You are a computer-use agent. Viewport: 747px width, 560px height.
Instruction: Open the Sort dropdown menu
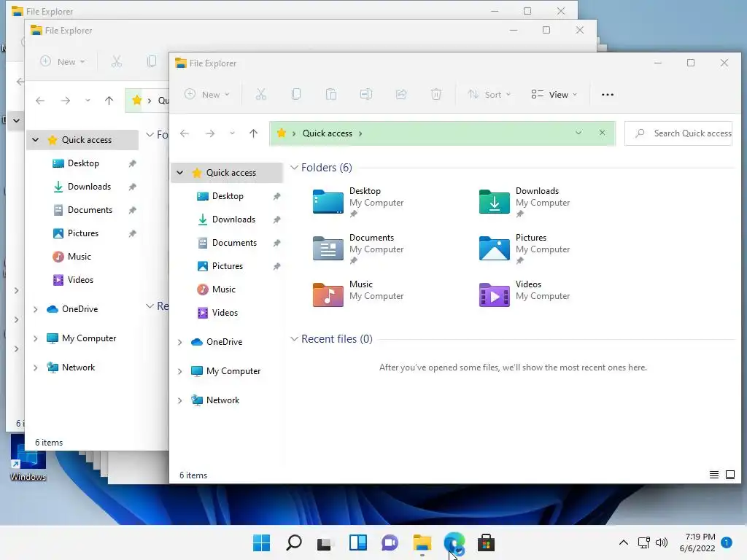[x=489, y=94]
